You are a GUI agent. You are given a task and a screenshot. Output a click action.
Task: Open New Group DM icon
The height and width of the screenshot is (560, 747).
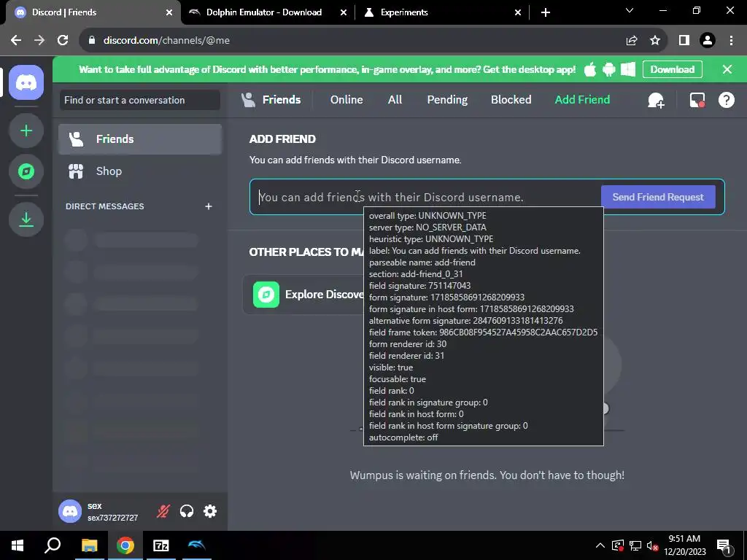click(656, 100)
